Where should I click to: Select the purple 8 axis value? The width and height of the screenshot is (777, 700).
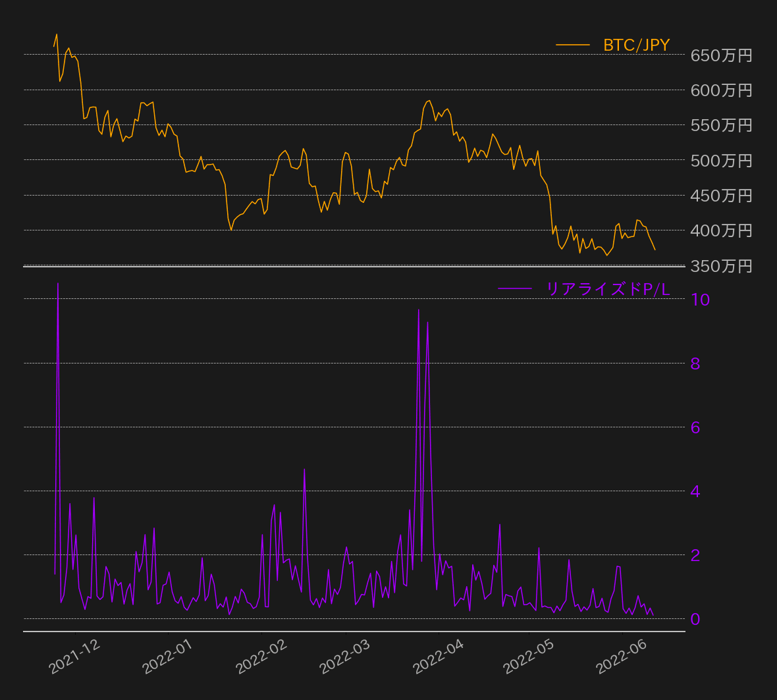coord(695,363)
